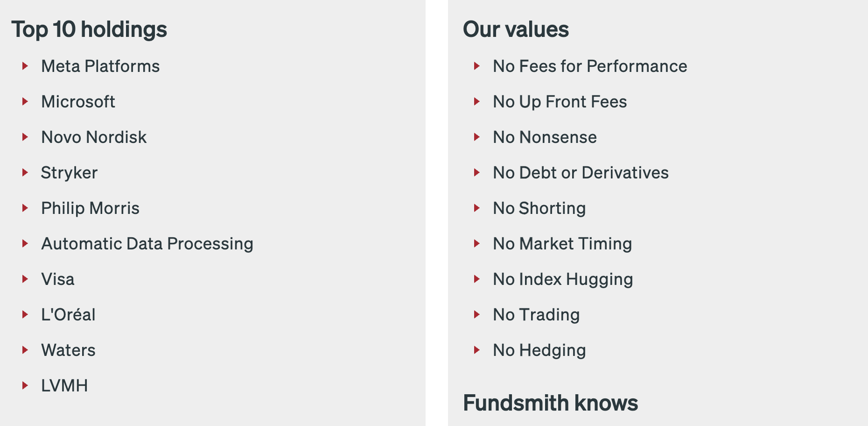Select Automatic Data Processing
The width and height of the screenshot is (868, 426).
click(147, 244)
